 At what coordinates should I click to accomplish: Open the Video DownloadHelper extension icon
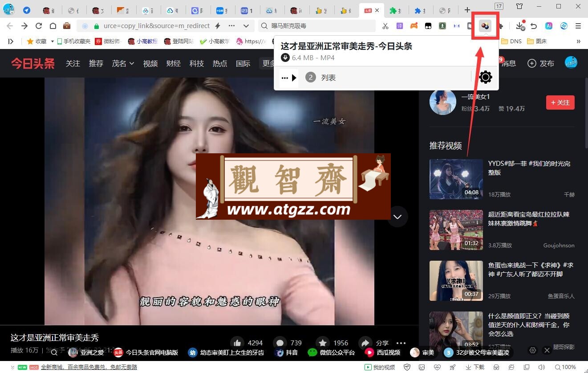(x=485, y=26)
